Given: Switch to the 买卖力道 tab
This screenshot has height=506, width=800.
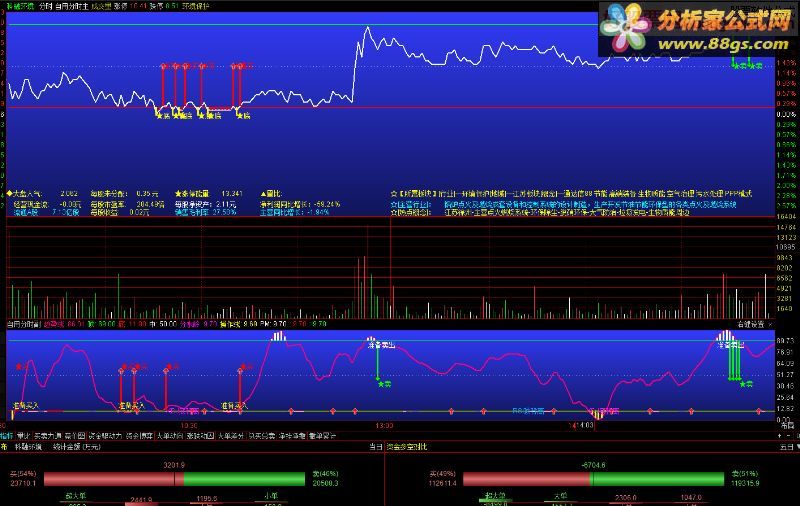Looking at the screenshot, I should point(47,436).
